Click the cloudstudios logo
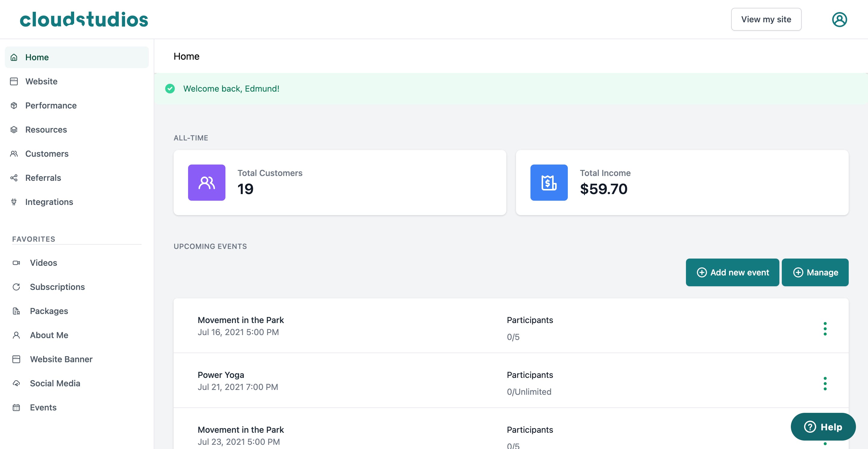The image size is (868, 449). pyautogui.click(x=84, y=19)
